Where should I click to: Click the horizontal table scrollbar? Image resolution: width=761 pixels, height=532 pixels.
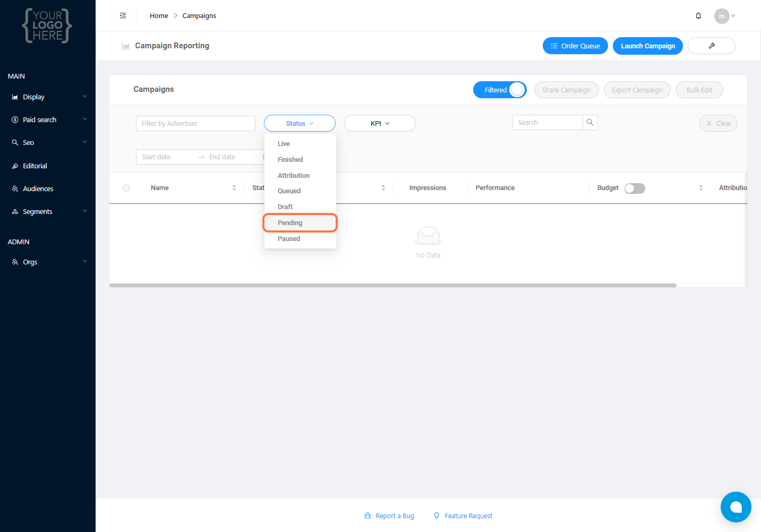pos(393,286)
